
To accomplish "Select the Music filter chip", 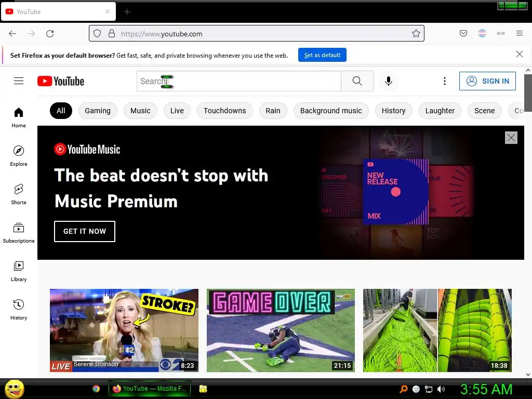I will pos(140,111).
